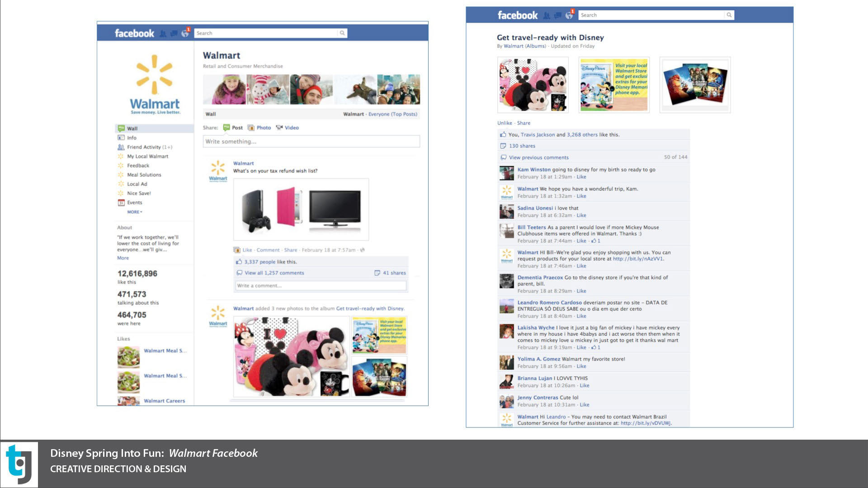This screenshot has width=868, height=488.
Task: Open Travis Jackson's profile link
Action: [538, 135]
